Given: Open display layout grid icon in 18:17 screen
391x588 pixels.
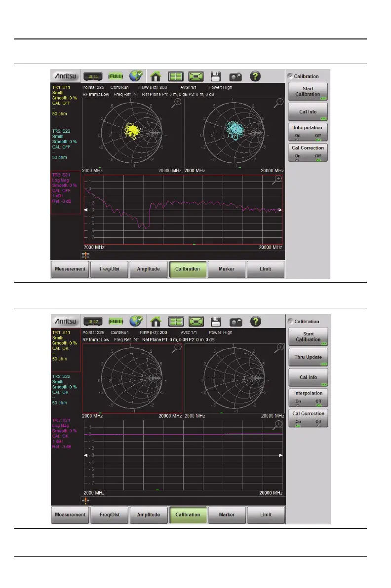Looking at the screenshot, I should pyautogui.click(x=176, y=322).
